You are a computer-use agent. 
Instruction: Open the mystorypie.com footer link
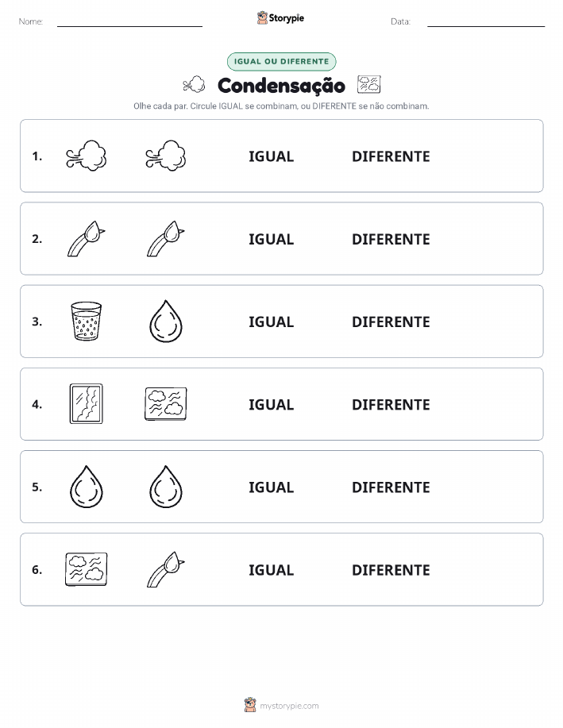(x=289, y=706)
